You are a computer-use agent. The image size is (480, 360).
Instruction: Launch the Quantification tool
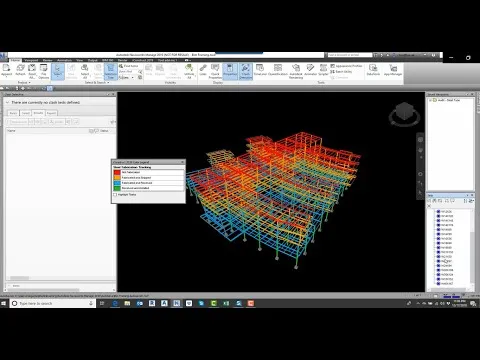coord(278,70)
